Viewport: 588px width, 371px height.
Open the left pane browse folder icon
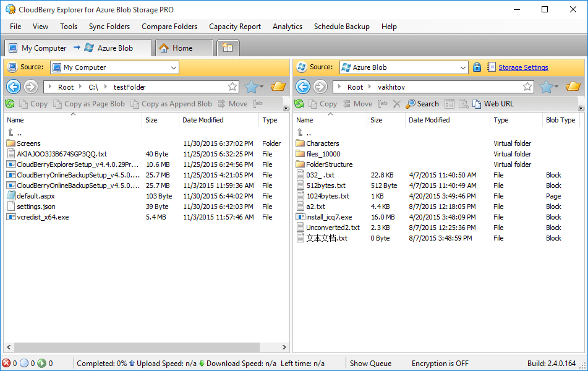coord(278,87)
